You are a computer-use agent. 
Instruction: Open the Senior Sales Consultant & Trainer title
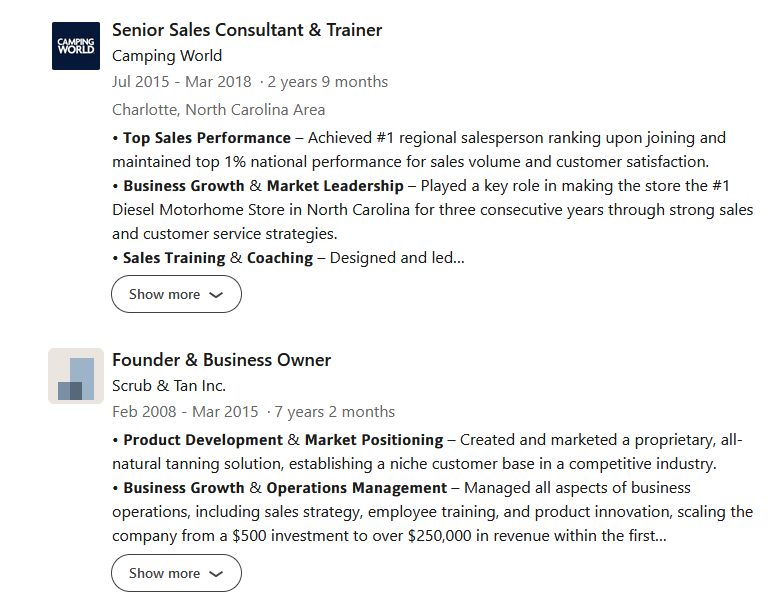(247, 30)
